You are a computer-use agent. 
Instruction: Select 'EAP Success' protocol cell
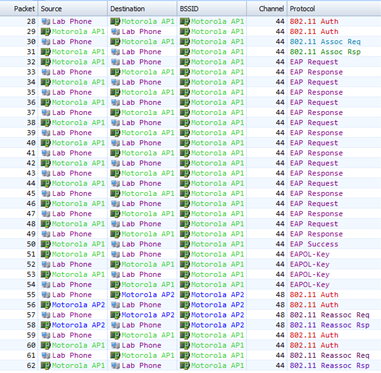314,244
